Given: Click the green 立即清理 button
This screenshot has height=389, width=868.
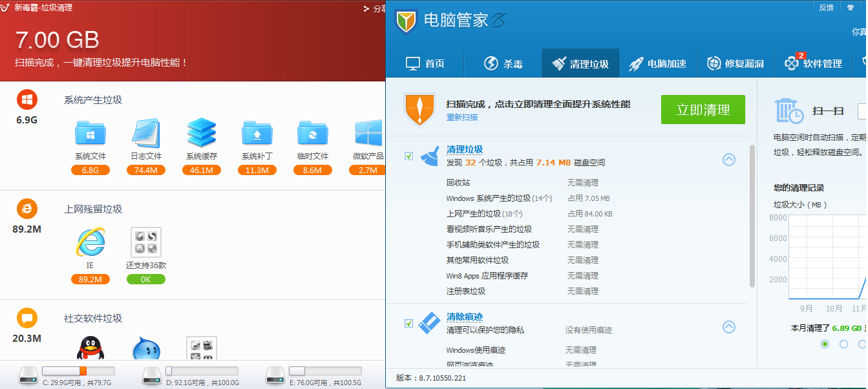Looking at the screenshot, I should click(x=703, y=110).
